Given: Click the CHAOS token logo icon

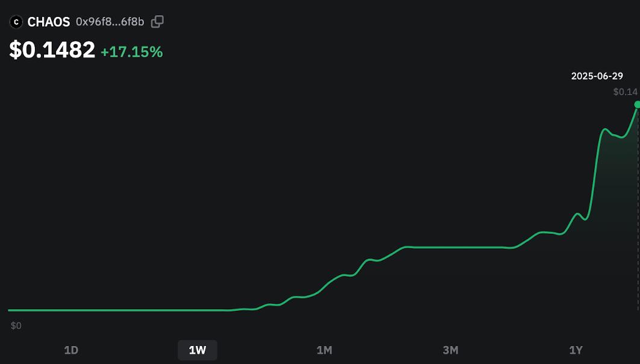Looking at the screenshot, I should [x=16, y=22].
